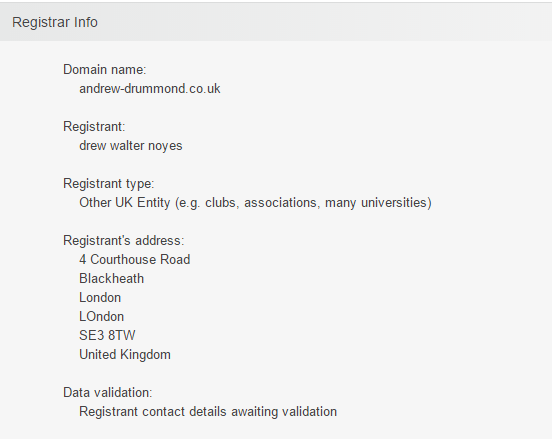Click the Data validation label
This screenshot has height=439, width=552.
(108, 393)
